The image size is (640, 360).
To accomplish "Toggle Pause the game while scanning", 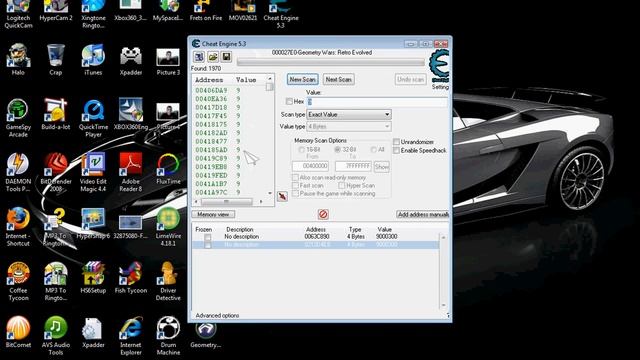I will tap(295, 193).
